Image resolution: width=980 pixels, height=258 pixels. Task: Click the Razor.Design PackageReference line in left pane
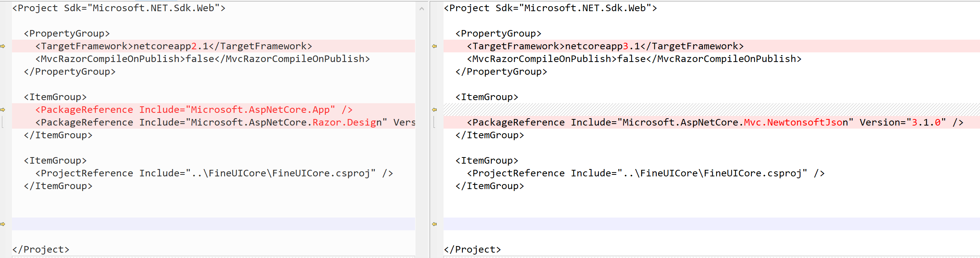tap(225, 122)
